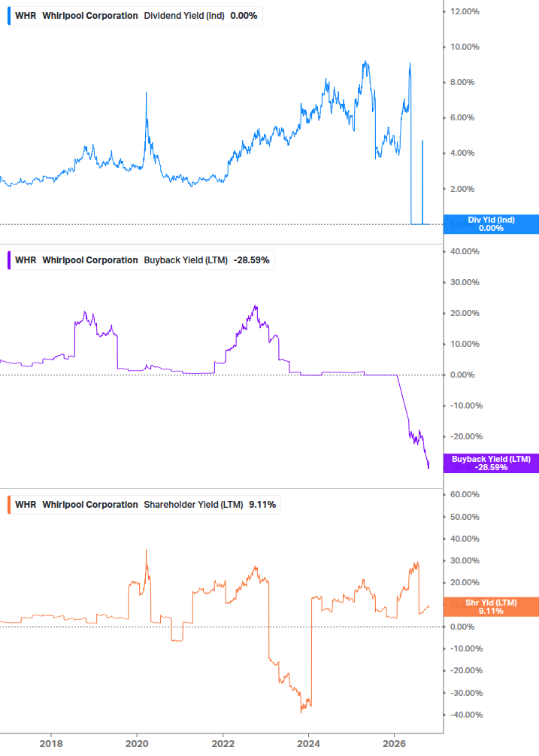Click the -20.00% tick on buyback yield axis
The width and height of the screenshot is (539, 756).
point(466,436)
